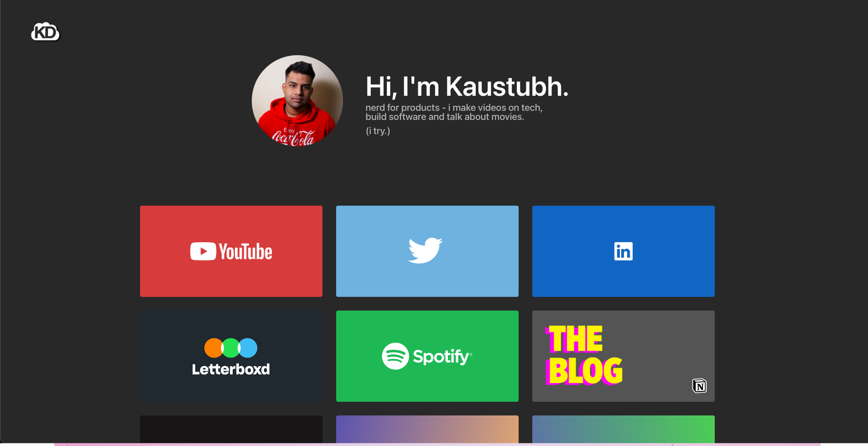
Task: Open the blue-green gradient card below The Blog
Action: click(x=624, y=429)
